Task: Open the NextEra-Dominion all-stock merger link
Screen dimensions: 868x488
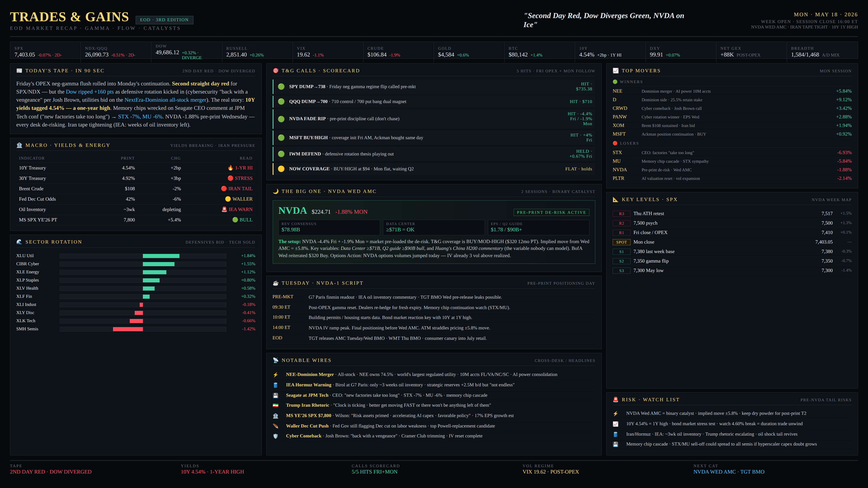Action: 165,100
